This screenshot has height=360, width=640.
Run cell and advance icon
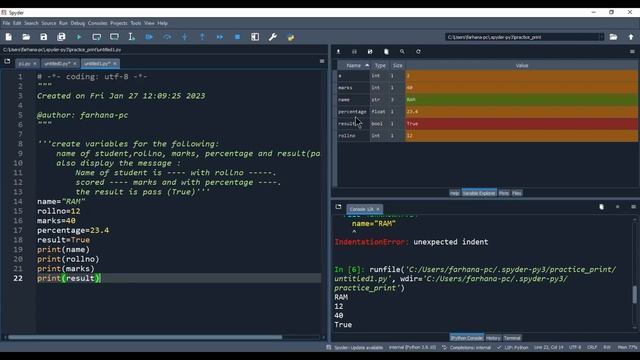(x=114, y=37)
